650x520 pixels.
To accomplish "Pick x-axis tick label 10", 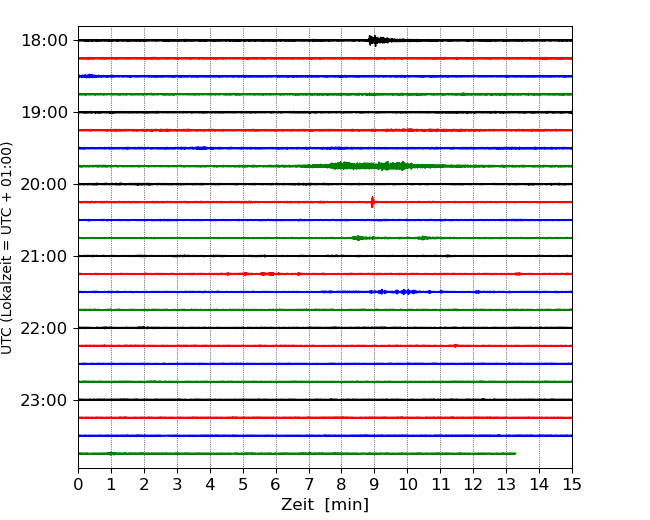I will point(407,484).
